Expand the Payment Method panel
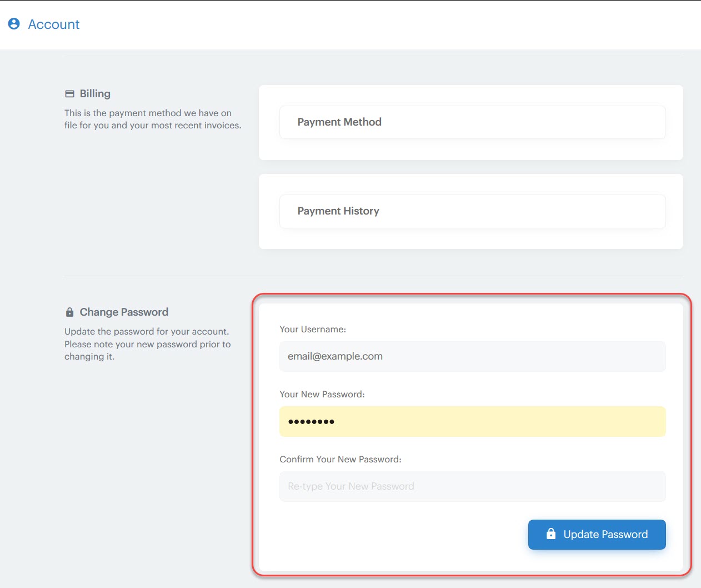This screenshot has width=701, height=588. 472,122
